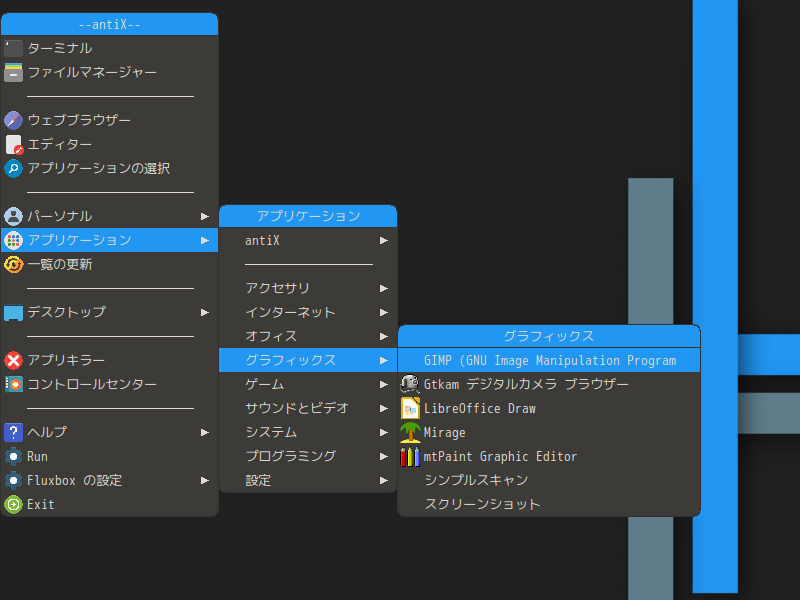The image size is (800, 600).
Task: Click the 一覧の更新 refresh icon
Action: click(x=13, y=264)
